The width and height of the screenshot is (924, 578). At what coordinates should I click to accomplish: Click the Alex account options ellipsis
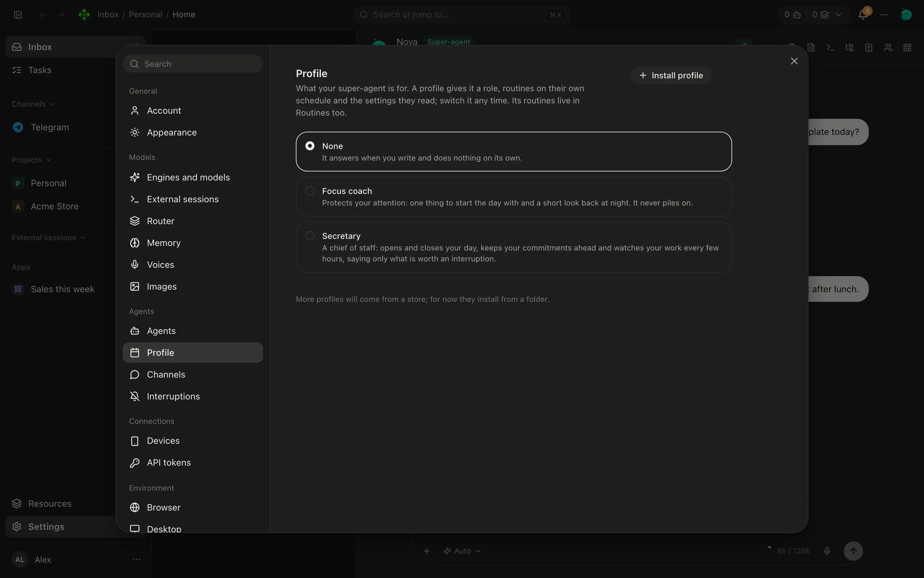(x=136, y=559)
